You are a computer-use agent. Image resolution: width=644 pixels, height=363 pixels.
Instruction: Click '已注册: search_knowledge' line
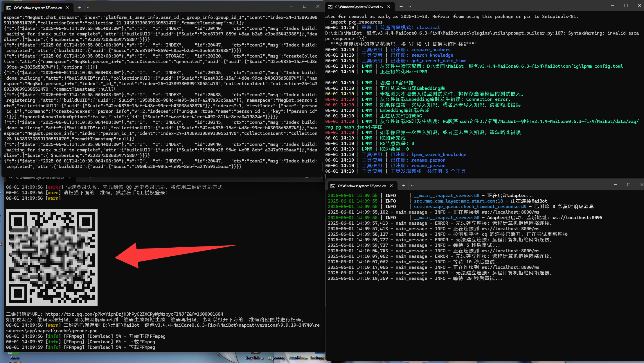[x=389, y=55]
